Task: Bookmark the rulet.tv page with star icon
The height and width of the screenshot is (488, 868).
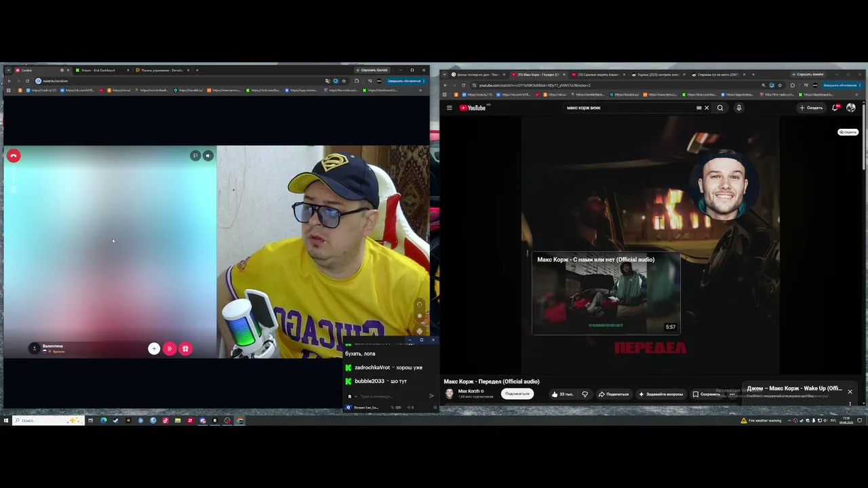Action: pos(345,81)
